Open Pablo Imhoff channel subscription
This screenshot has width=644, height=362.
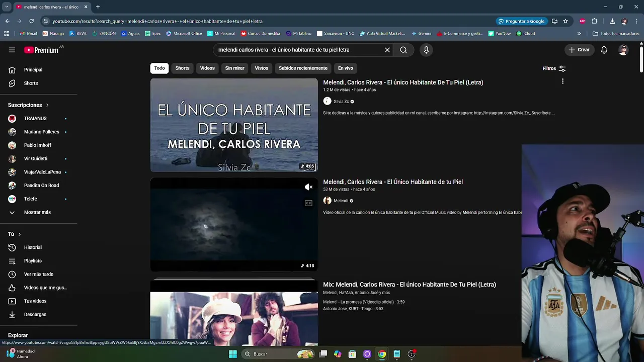[x=39, y=145]
